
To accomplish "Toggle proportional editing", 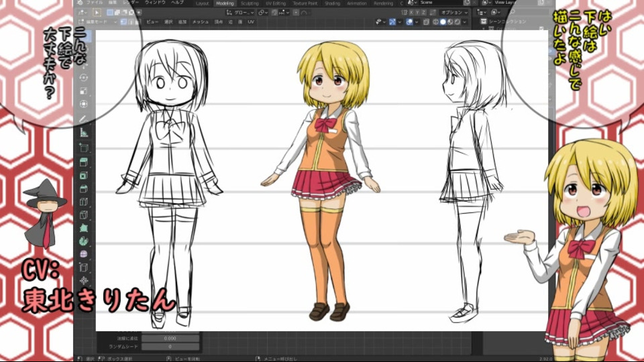I will [296, 13].
